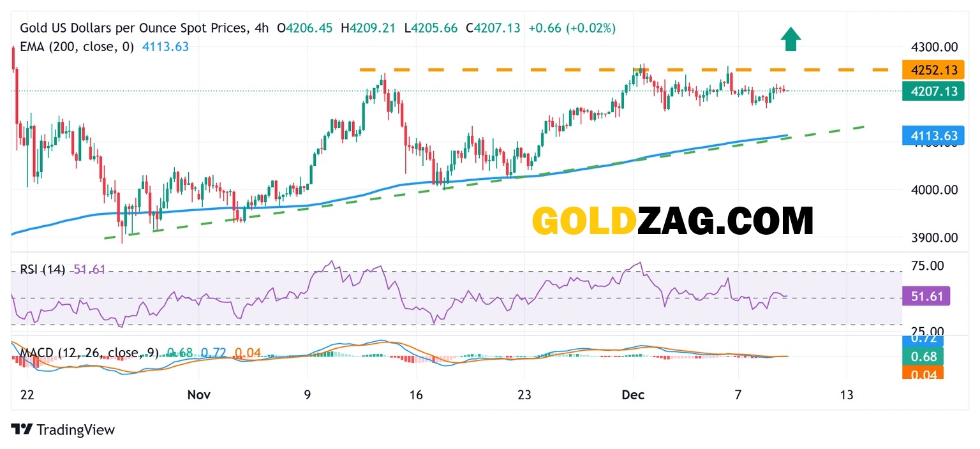Click the 51.61 purple RSI value badge
The image size is (980, 449).
click(x=926, y=296)
